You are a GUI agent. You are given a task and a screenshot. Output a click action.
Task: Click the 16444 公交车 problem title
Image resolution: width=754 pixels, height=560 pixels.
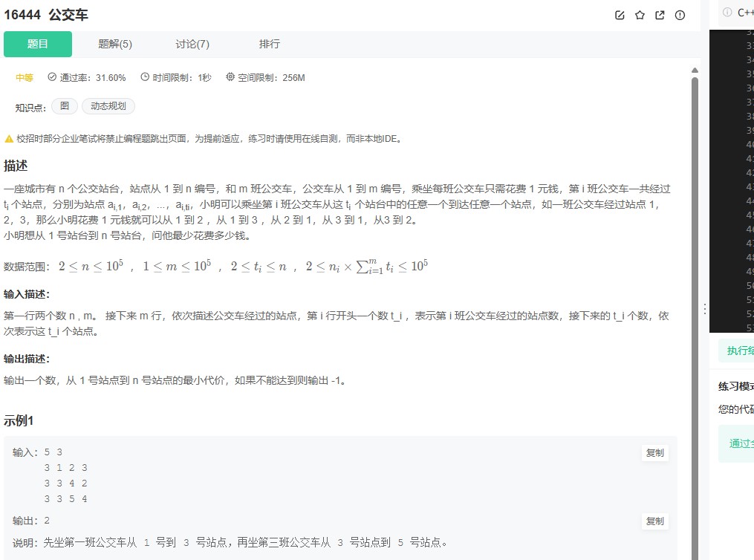tap(46, 15)
